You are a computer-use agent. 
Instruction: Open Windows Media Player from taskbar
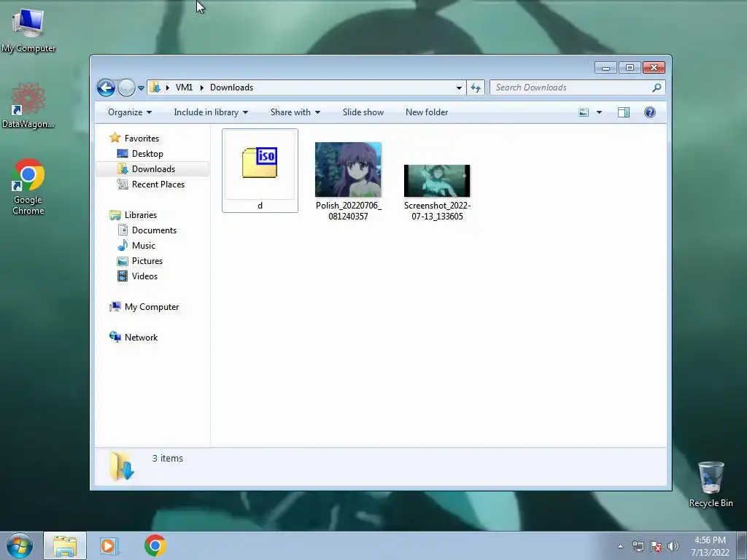coord(109,545)
